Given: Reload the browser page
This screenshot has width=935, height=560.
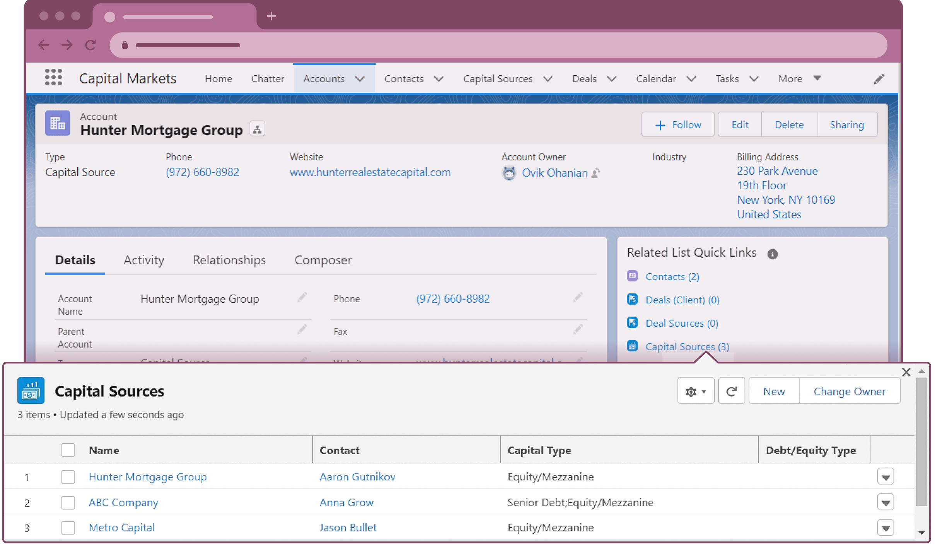Looking at the screenshot, I should (90, 45).
